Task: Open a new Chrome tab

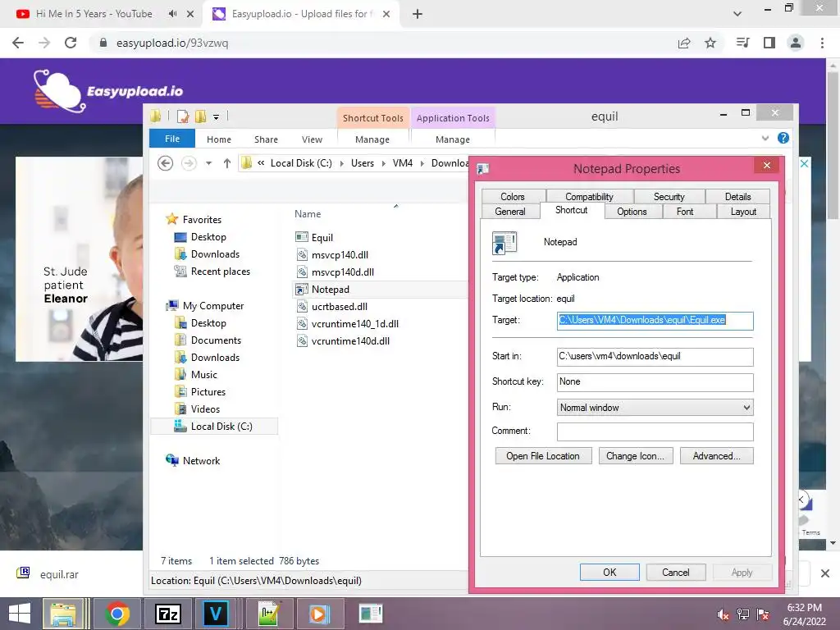Action: (418, 14)
